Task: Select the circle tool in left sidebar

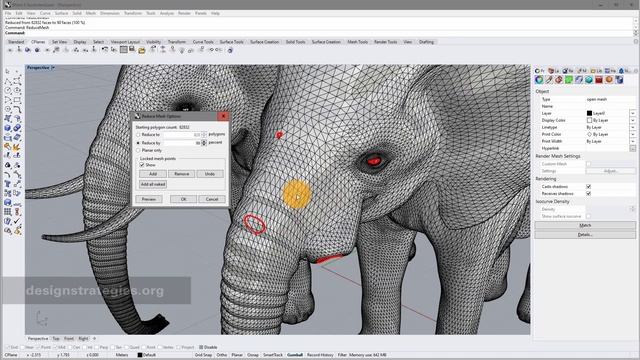Action: coord(8,90)
